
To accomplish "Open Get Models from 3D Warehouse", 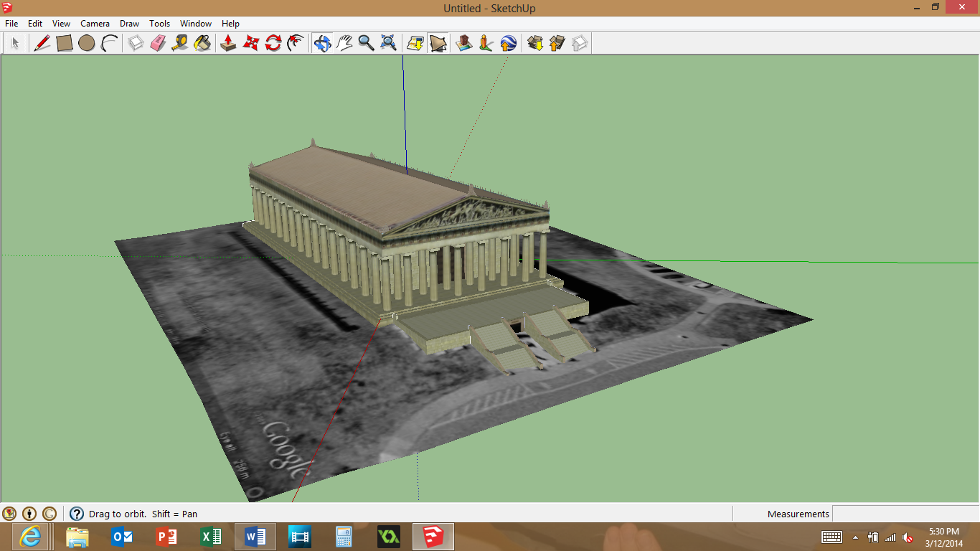I will [x=534, y=43].
